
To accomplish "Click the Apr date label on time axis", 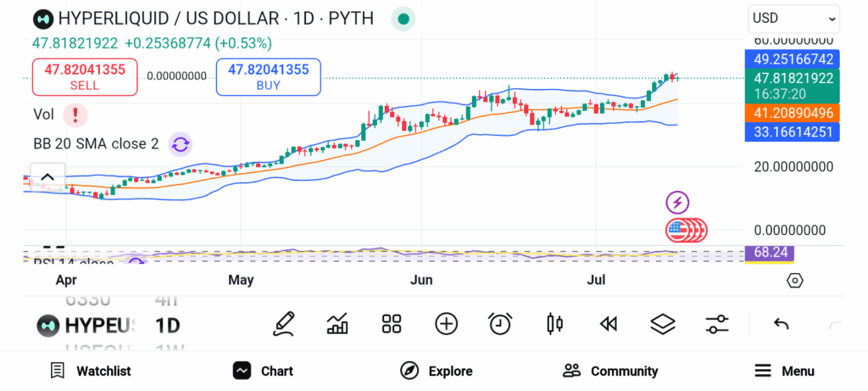I will [66, 280].
